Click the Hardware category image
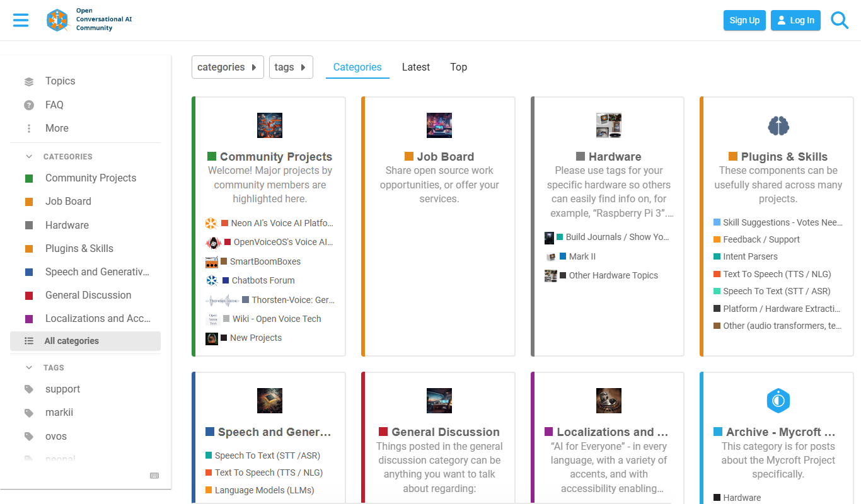Viewport: 861px width, 504px height. (609, 125)
